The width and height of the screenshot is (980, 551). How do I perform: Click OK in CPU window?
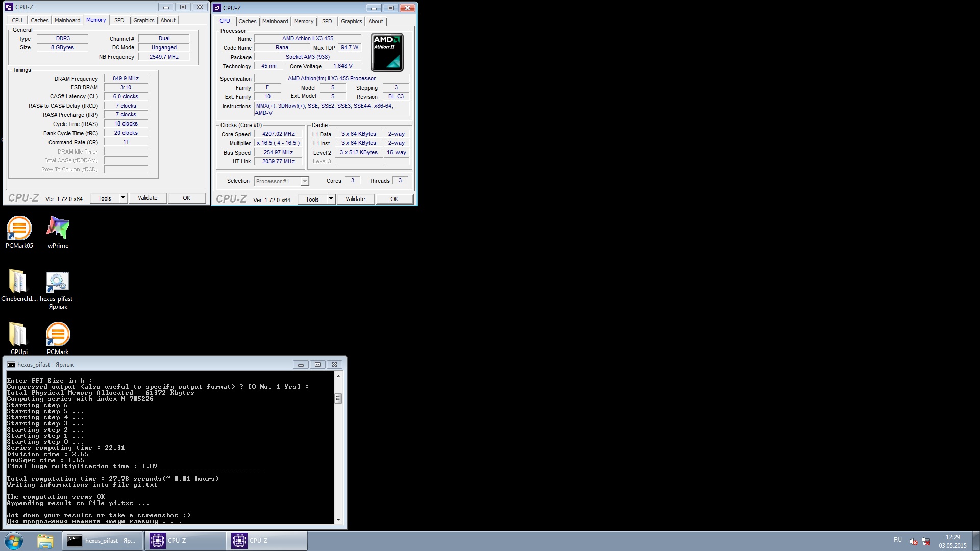(x=395, y=199)
